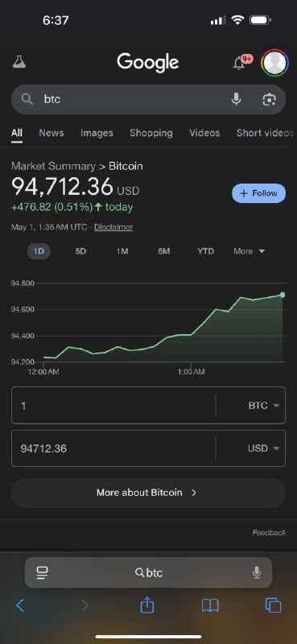Switch to the Images tab
Screen dimensions: 297x644
[97, 133]
